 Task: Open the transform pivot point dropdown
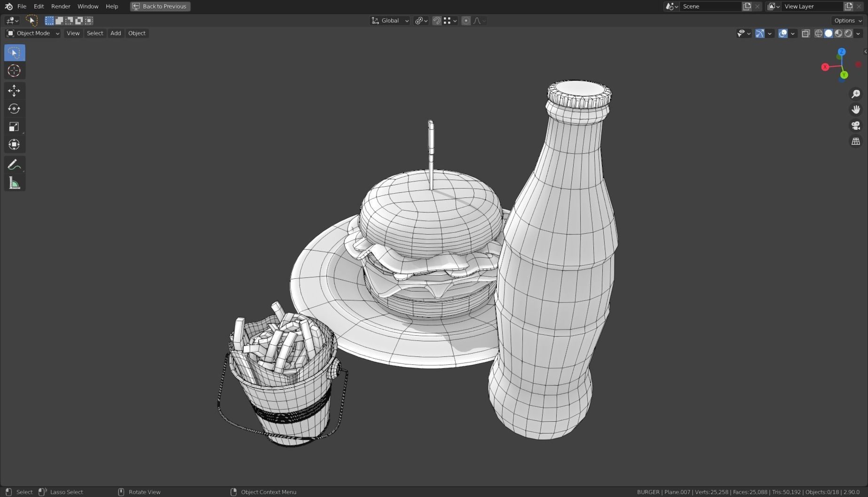tap(421, 20)
